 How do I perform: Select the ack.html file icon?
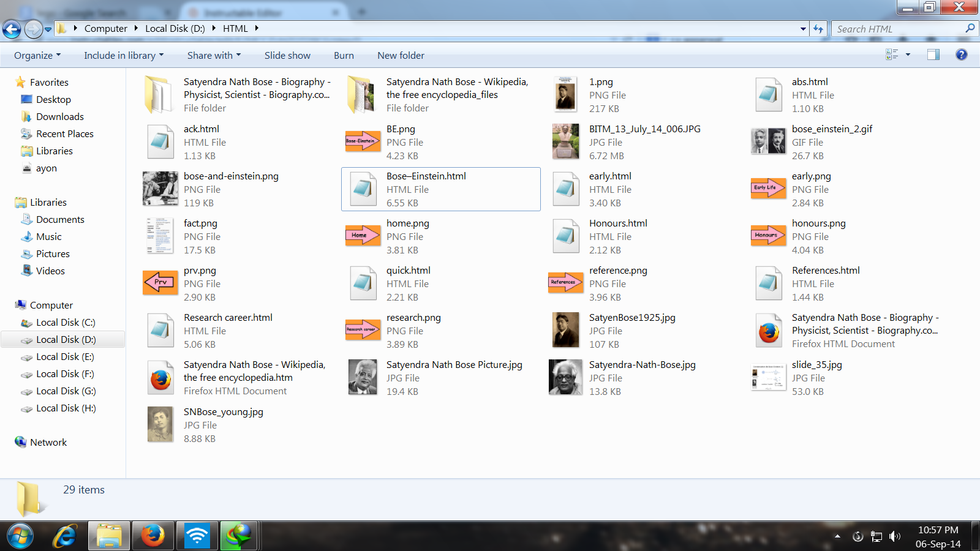(160, 141)
